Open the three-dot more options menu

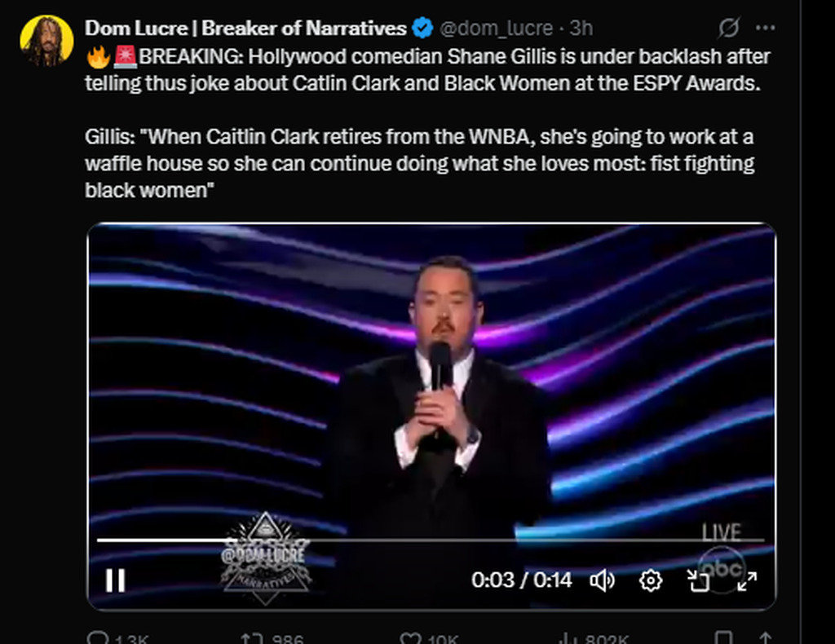tap(765, 28)
